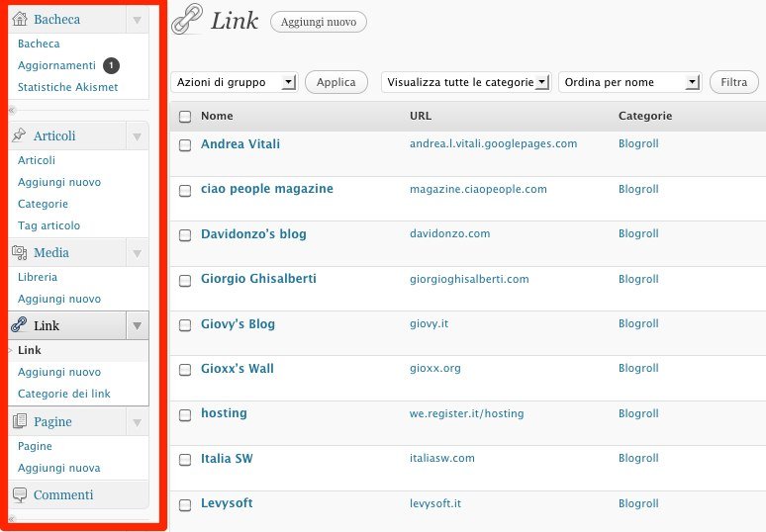This screenshot has width=766, height=532.
Task: Collapse the Media section with its arrow
Action: point(138,253)
